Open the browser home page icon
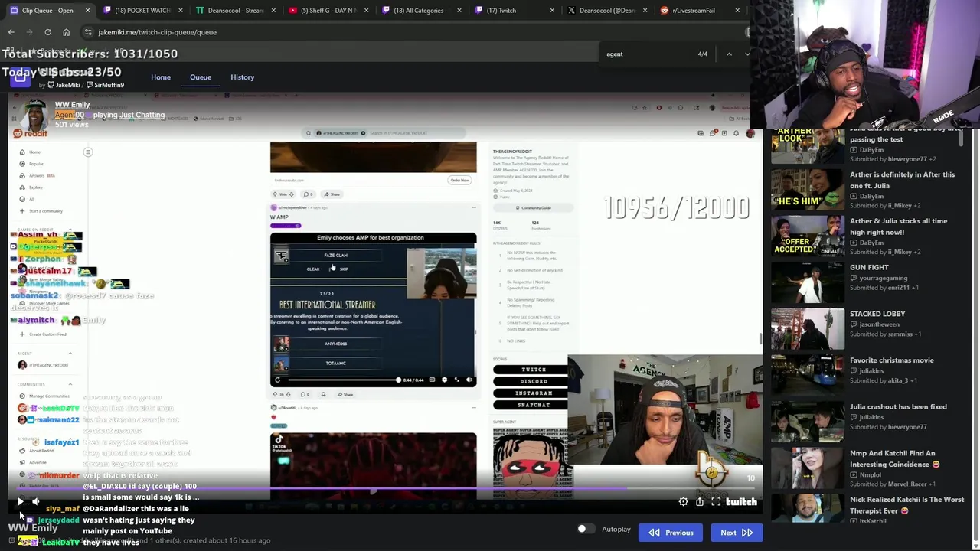Viewport: 980px width, 551px height. tap(66, 32)
